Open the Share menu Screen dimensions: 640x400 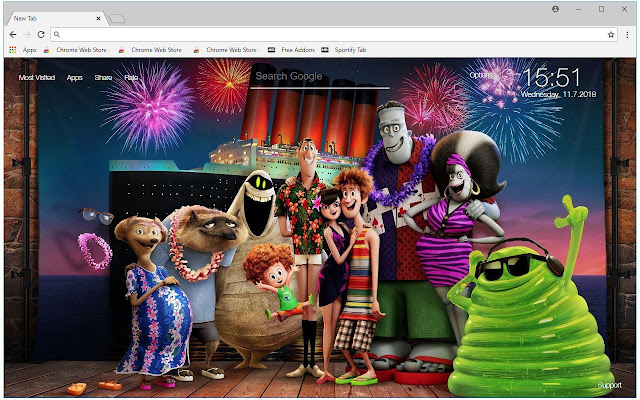103,78
